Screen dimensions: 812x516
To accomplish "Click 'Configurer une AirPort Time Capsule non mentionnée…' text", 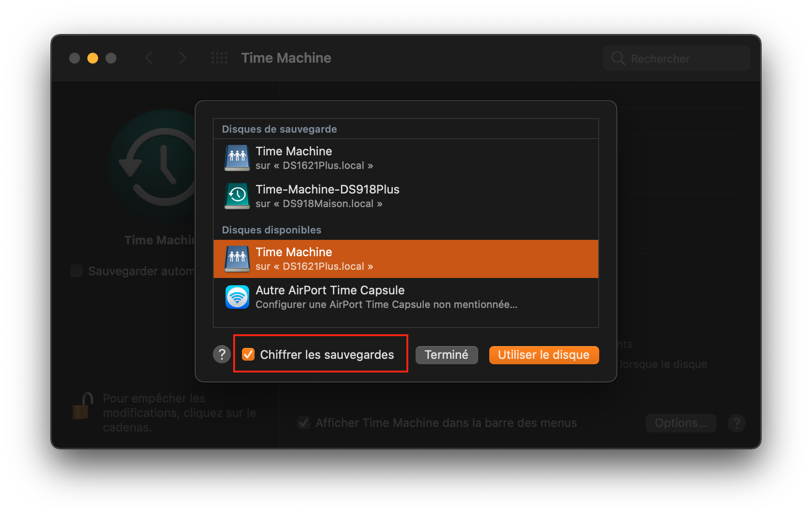I will [386, 304].
